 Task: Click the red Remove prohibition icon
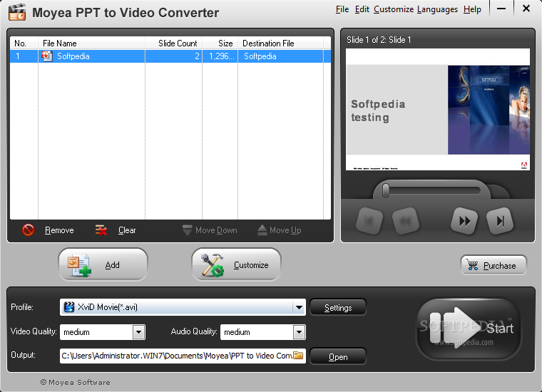(29, 230)
